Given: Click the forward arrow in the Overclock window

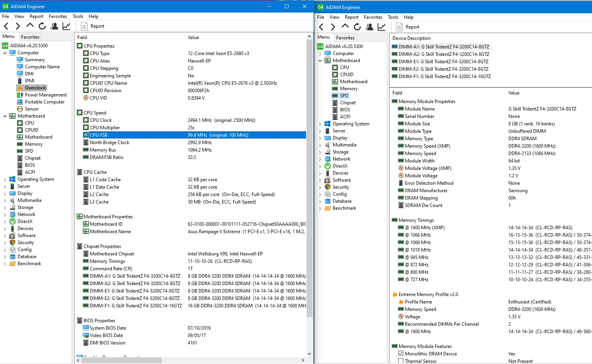Looking at the screenshot, I should click(x=18, y=26).
